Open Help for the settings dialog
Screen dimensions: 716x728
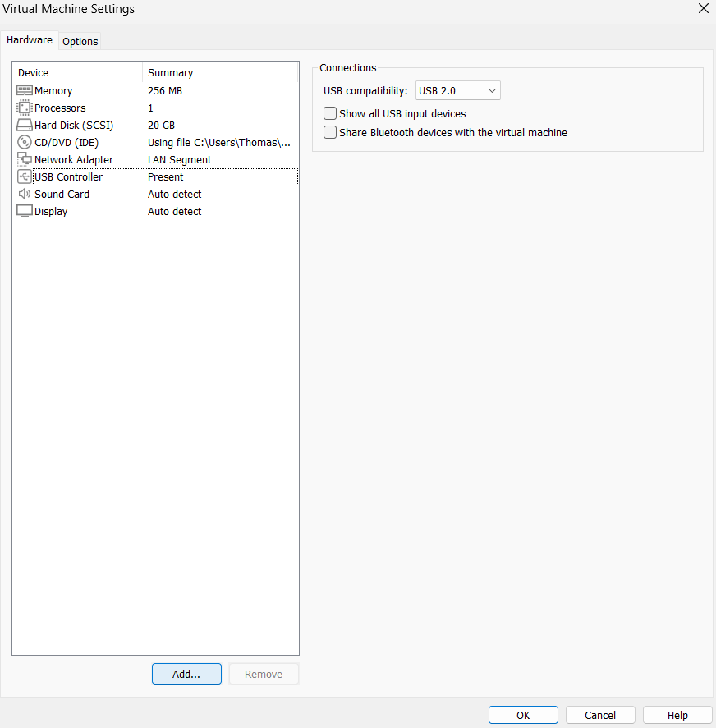[677, 715]
